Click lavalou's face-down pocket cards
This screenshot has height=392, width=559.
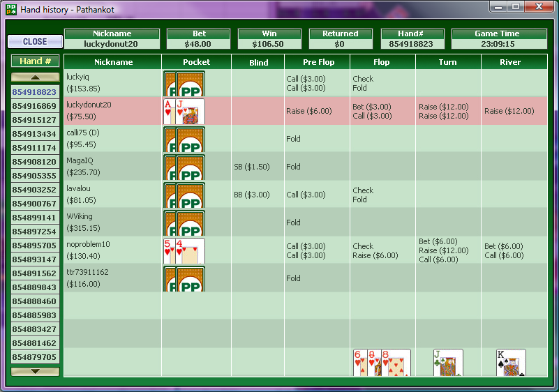coord(184,195)
